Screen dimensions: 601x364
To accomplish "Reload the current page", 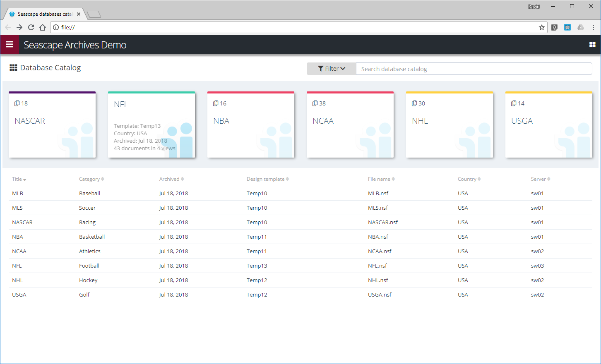I will (31, 27).
